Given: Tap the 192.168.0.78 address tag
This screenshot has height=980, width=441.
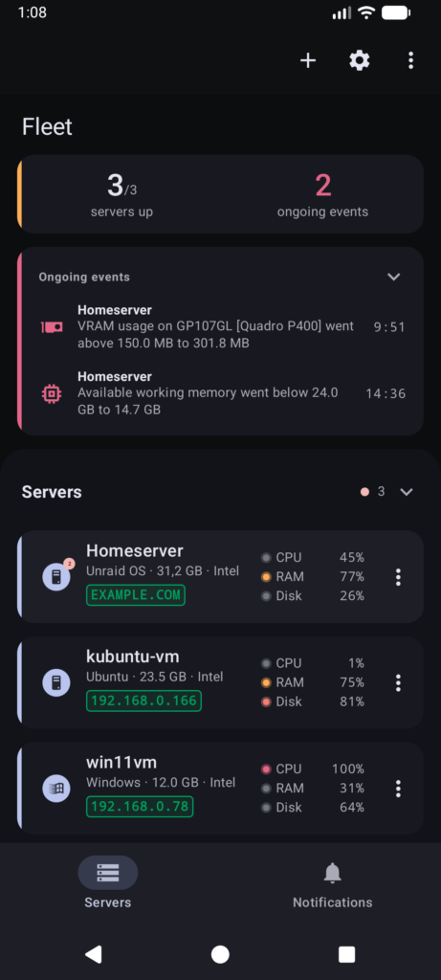Looking at the screenshot, I should tap(140, 806).
